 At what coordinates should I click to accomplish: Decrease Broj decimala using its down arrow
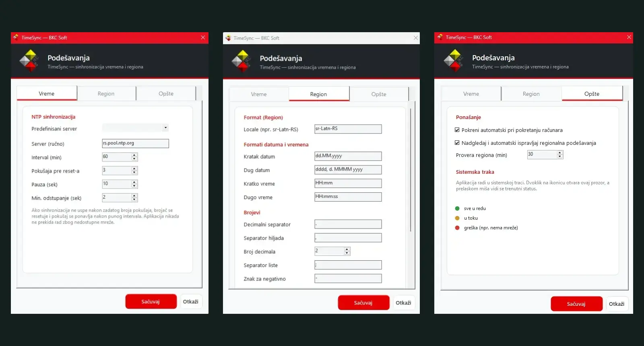coord(347,253)
